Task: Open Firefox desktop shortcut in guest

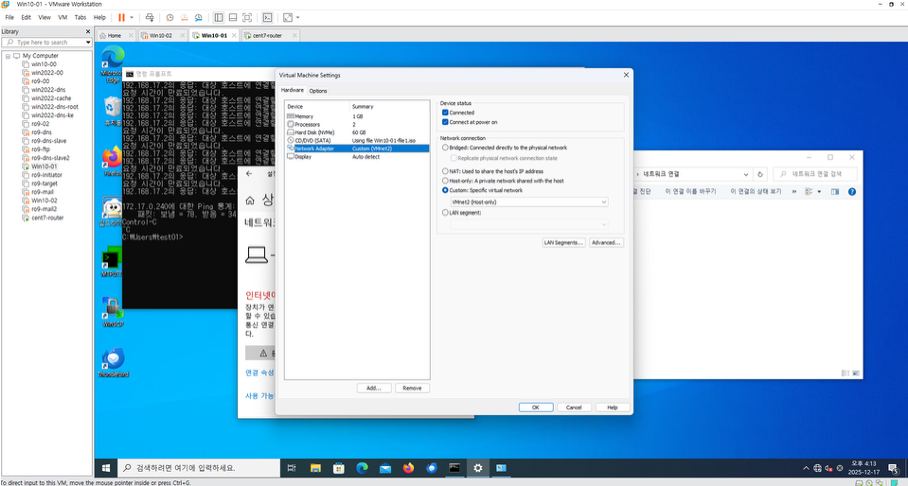Action: click(112, 162)
